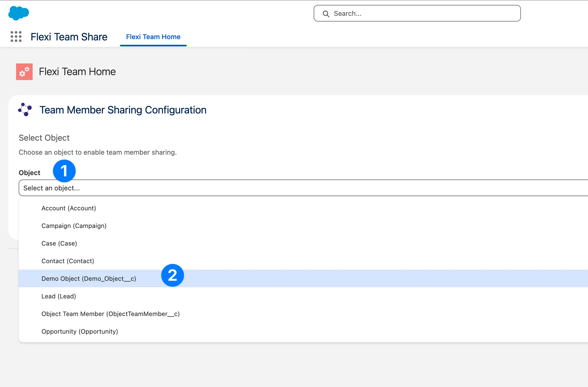Click the blue numbered badge labeled 1

[64, 171]
